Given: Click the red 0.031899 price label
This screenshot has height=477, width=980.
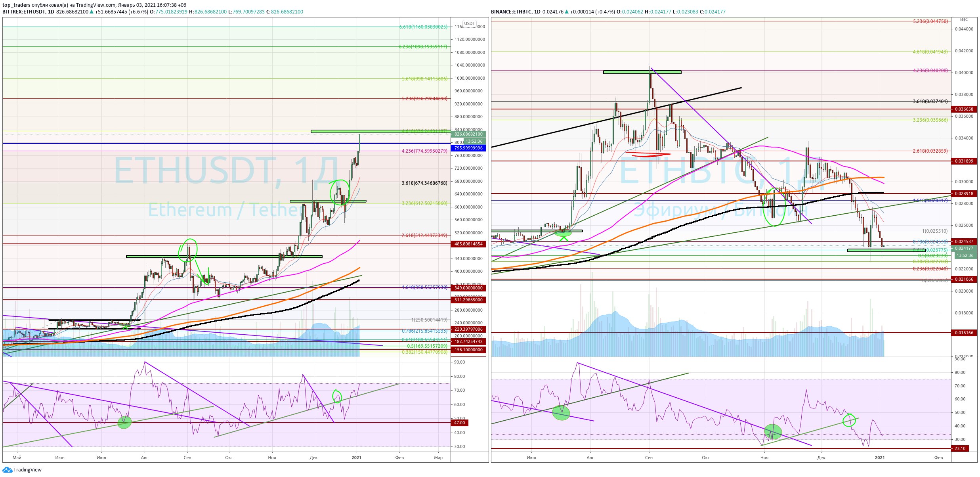Looking at the screenshot, I should [x=964, y=161].
